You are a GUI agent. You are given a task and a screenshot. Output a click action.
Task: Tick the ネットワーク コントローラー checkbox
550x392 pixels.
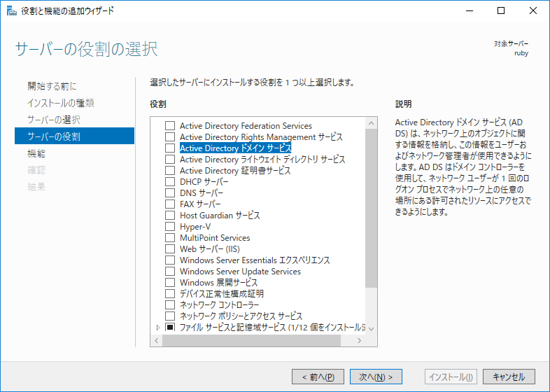tap(170, 305)
